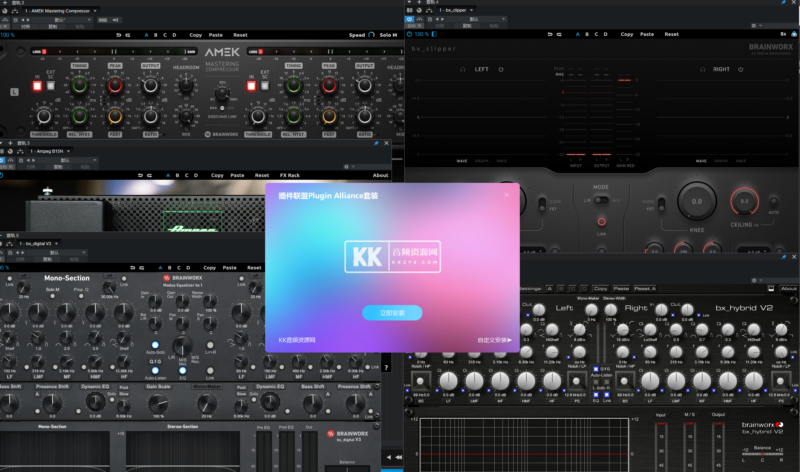Click the pin icon on bx_clipper window
The image size is (800, 472).
click(783, 3)
